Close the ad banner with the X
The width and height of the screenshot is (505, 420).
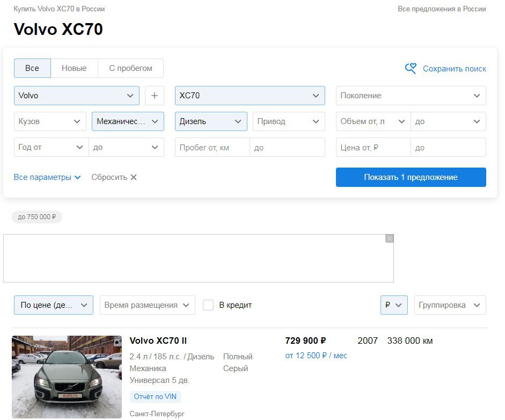390,238
